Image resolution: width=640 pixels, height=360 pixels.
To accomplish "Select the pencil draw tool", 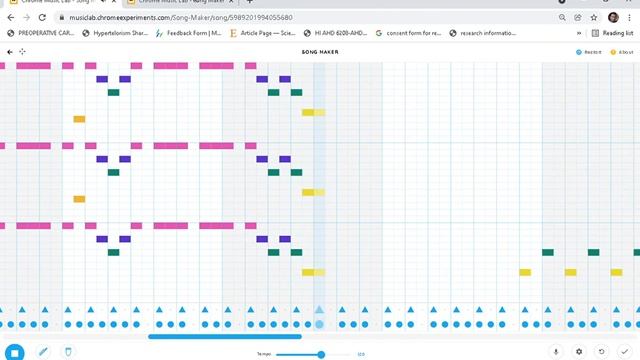I will point(43,351).
